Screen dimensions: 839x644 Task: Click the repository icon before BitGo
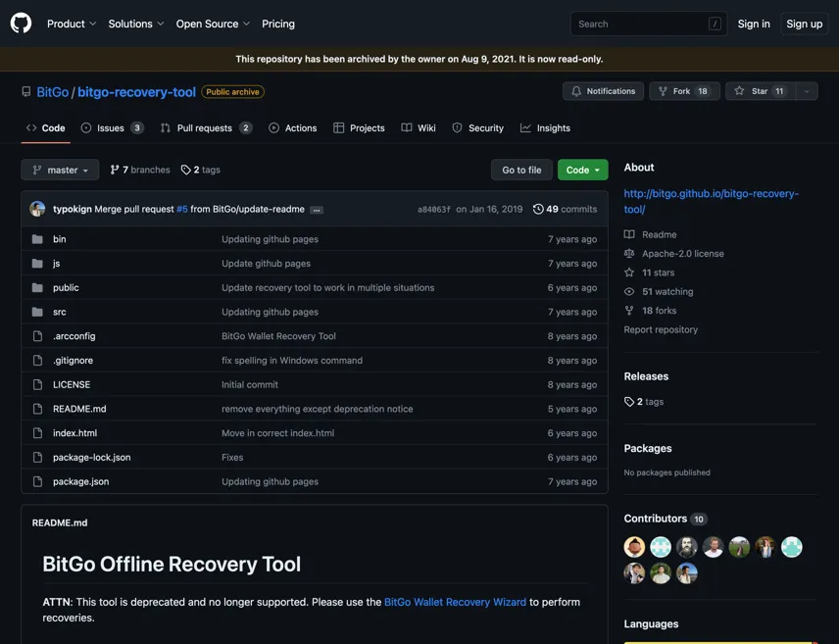25,91
